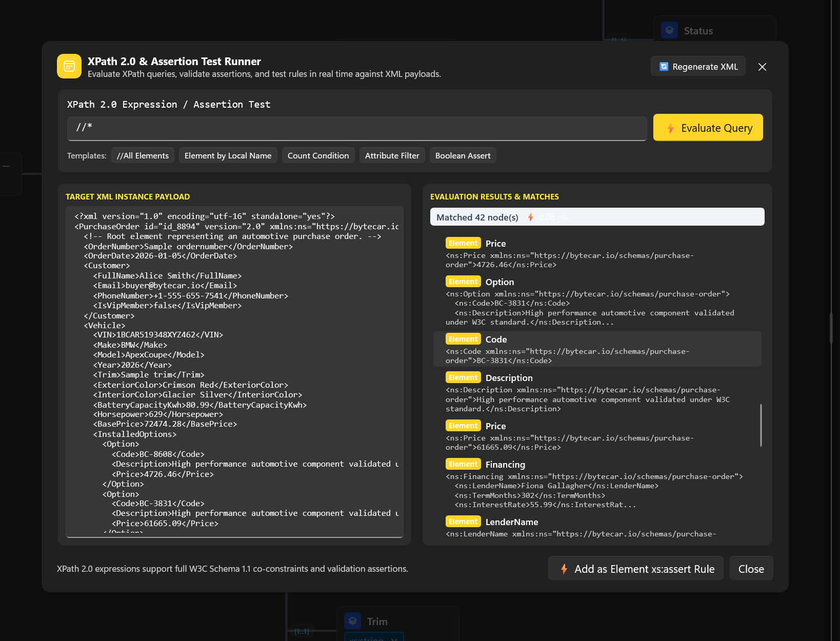840x641 pixels.
Task: Use the Boolean Assert template
Action: click(x=463, y=155)
